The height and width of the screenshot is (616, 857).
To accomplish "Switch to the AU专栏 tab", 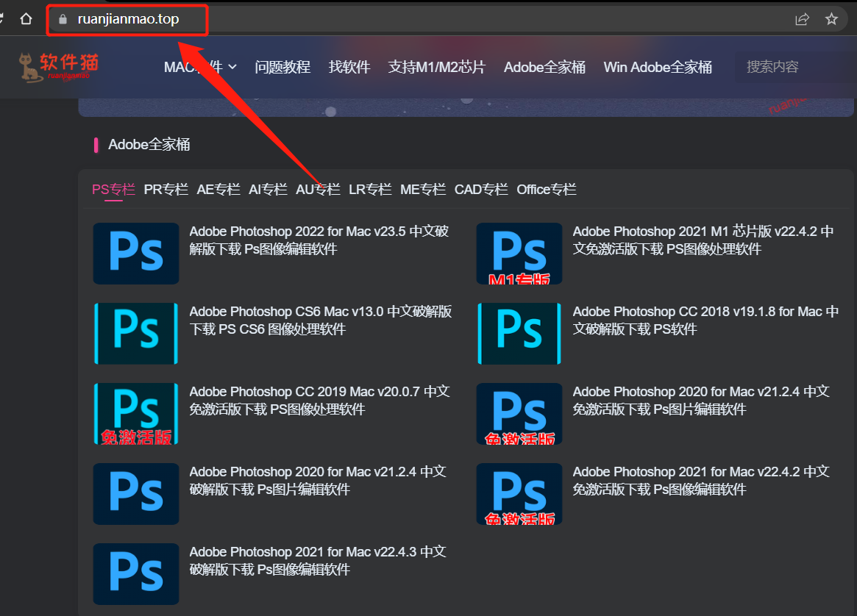I will coord(318,190).
